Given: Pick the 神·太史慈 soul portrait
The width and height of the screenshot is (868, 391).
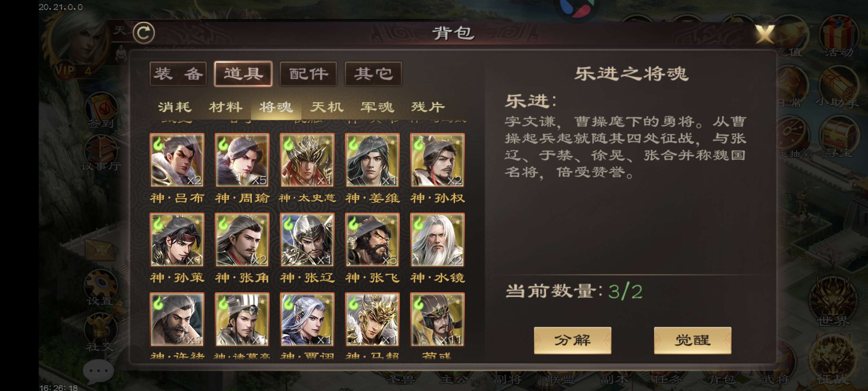Looking at the screenshot, I should tap(307, 160).
